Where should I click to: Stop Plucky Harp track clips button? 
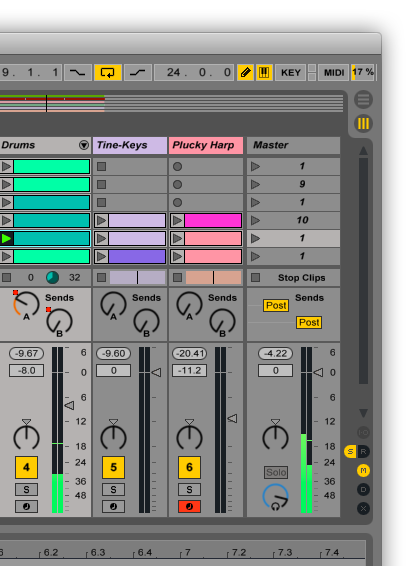[177, 277]
